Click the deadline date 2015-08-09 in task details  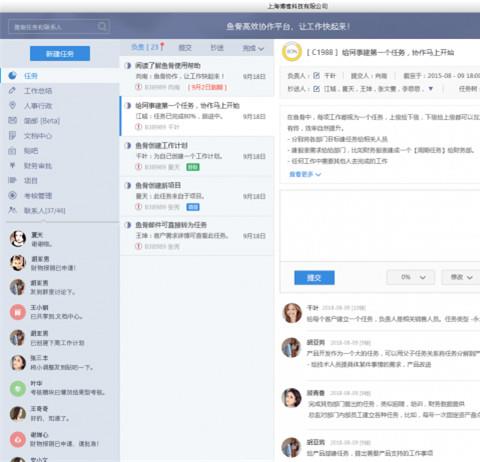click(x=447, y=76)
